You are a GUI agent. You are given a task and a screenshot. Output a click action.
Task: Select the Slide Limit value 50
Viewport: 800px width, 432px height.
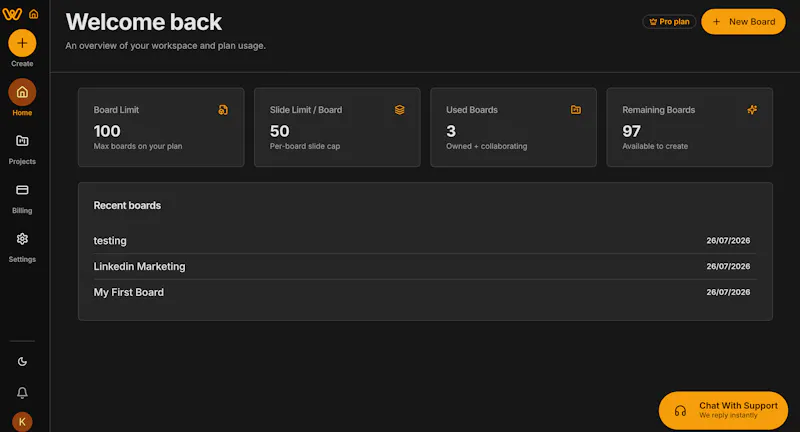[280, 131]
